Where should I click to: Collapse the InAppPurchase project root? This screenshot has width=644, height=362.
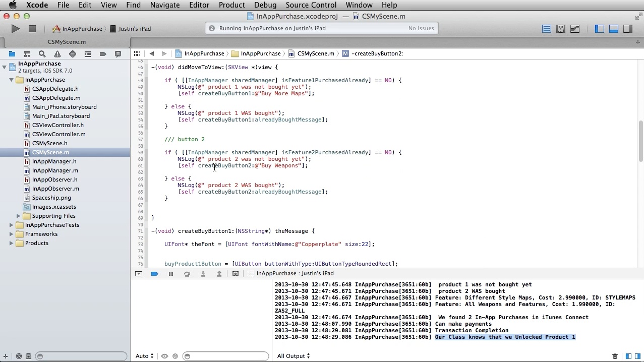4,67
